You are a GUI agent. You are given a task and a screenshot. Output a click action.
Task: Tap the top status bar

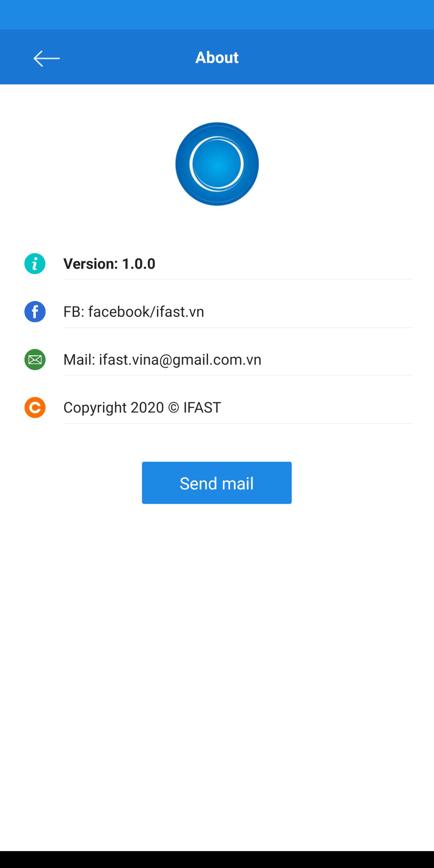tap(217, 15)
